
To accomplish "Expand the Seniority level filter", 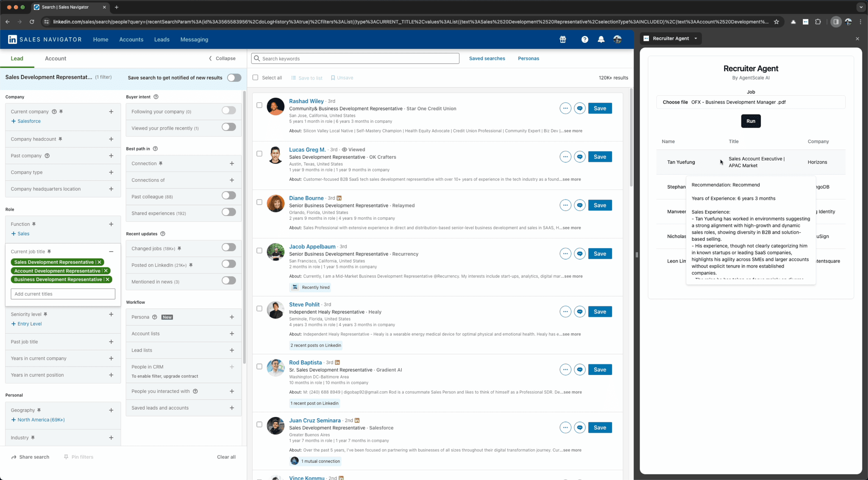I will 111,314.
